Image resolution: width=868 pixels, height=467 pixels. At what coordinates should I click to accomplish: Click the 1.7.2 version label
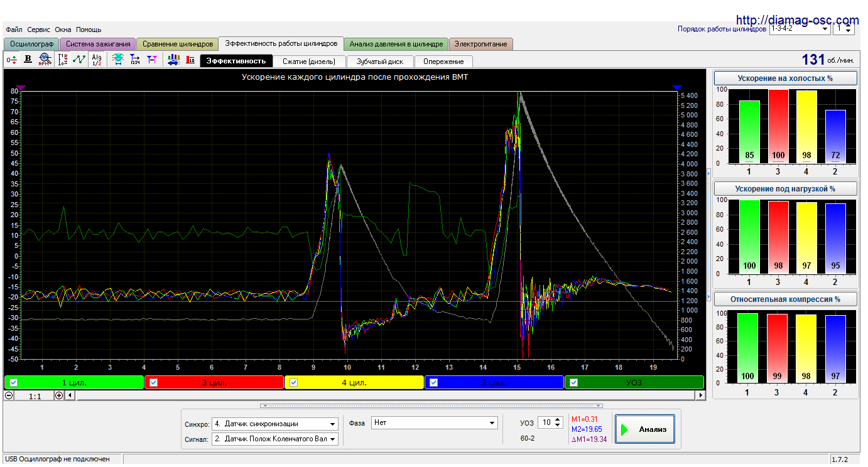840,459
